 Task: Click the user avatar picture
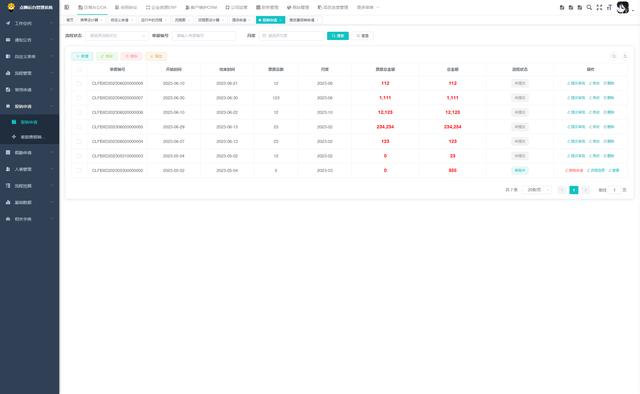622,7
